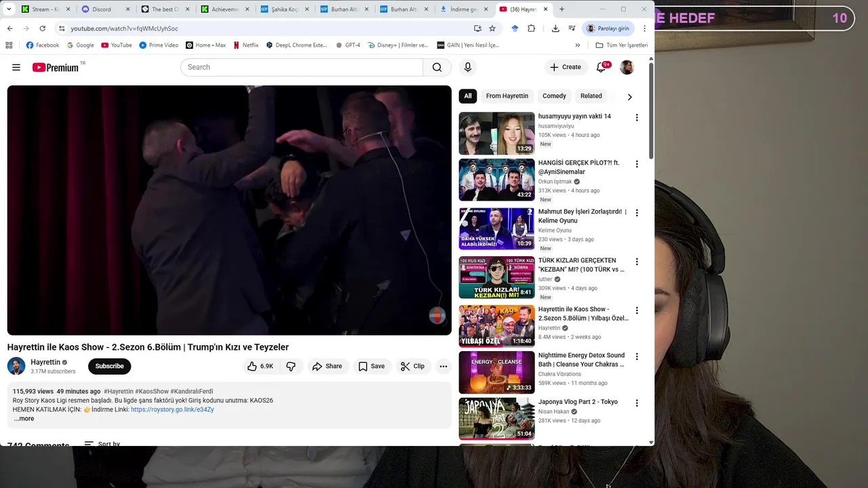Open the Japonya Vlog Part 2 thumbnail

click(x=496, y=419)
